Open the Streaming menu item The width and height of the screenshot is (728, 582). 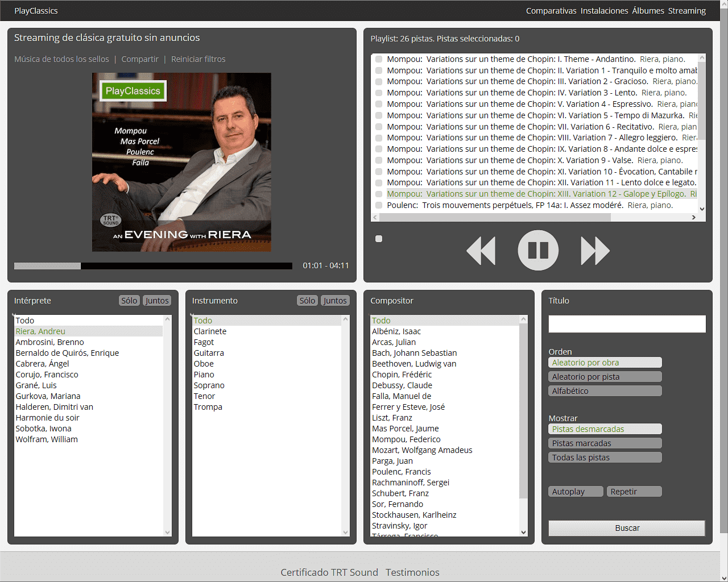687,11
